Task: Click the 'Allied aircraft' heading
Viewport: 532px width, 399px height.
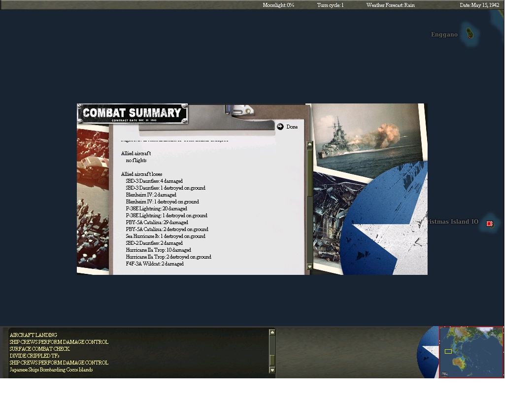Action: click(x=136, y=153)
